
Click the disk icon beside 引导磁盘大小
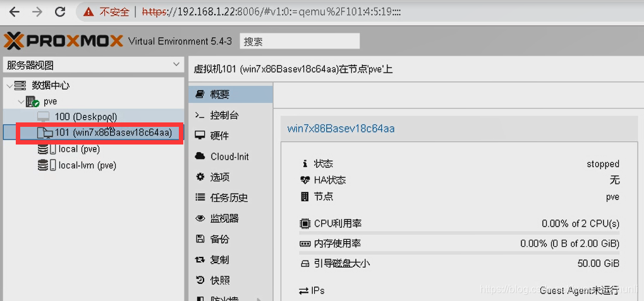click(x=305, y=264)
